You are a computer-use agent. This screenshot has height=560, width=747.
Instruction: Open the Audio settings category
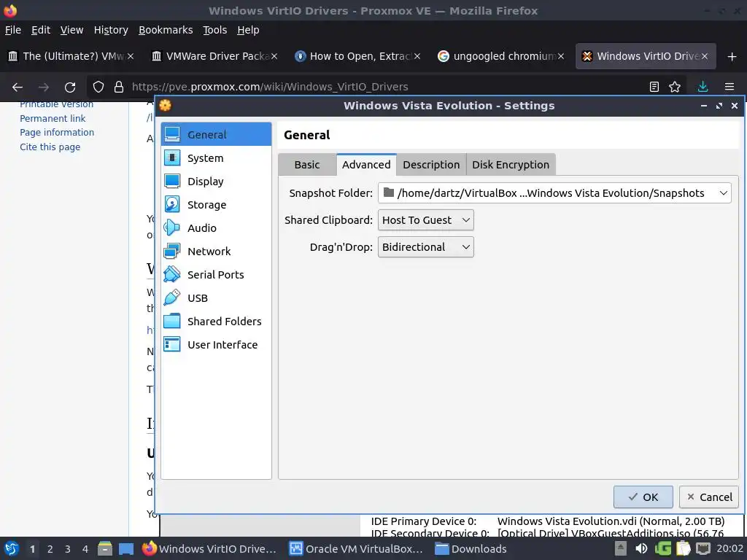click(x=216, y=227)
